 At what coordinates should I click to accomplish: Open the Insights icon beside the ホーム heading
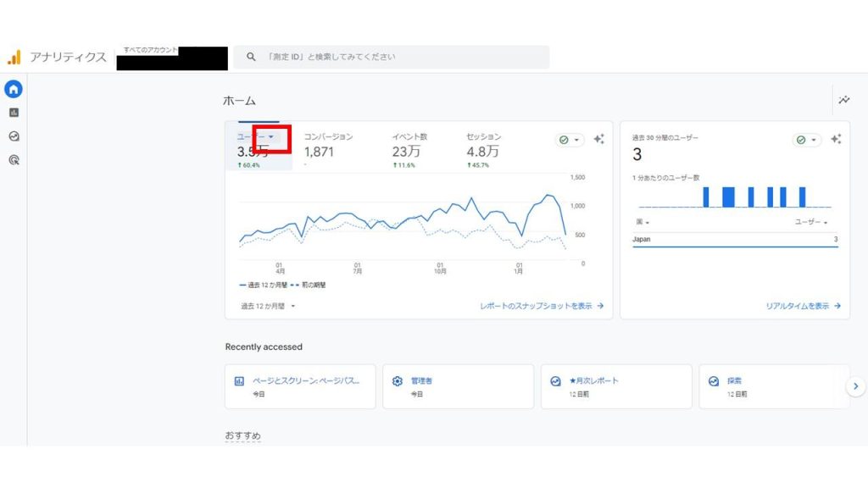[x=844, y=100]
